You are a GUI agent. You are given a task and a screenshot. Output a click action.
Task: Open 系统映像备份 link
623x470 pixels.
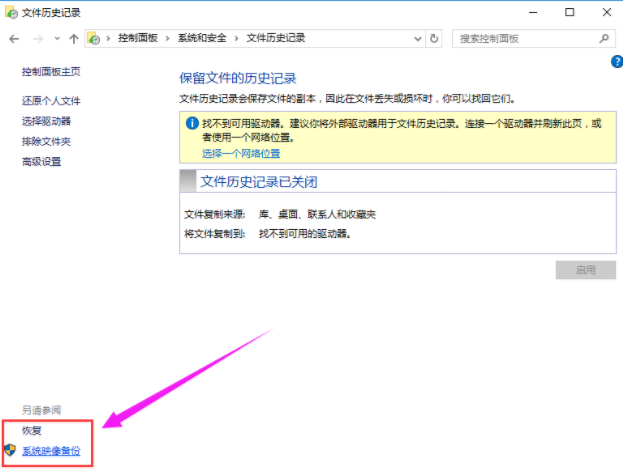click(51, 451)
